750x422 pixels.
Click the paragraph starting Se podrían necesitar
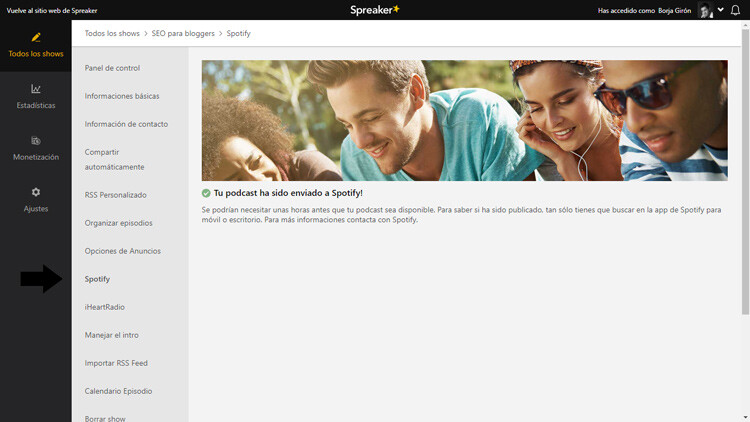click(x=461, y=215)
